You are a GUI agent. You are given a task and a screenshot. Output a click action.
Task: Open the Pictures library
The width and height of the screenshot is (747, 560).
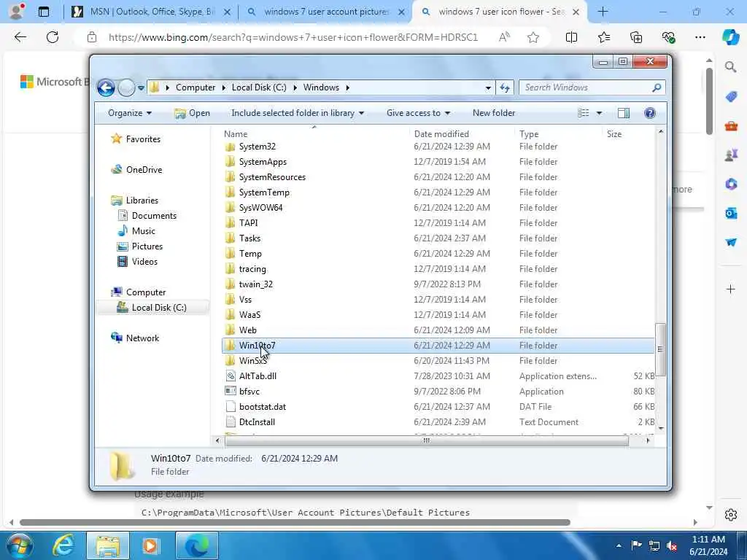[x=140, y=246]
